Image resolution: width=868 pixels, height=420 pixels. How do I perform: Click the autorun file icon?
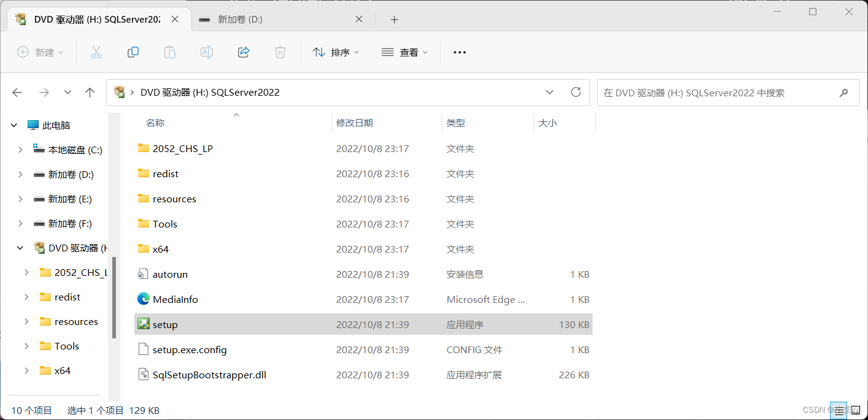144,274
